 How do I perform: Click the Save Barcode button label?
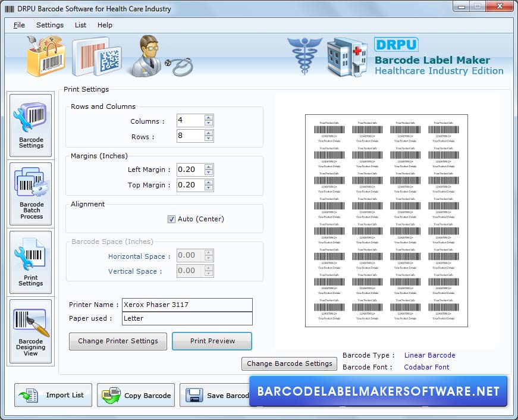click(228, 396)
